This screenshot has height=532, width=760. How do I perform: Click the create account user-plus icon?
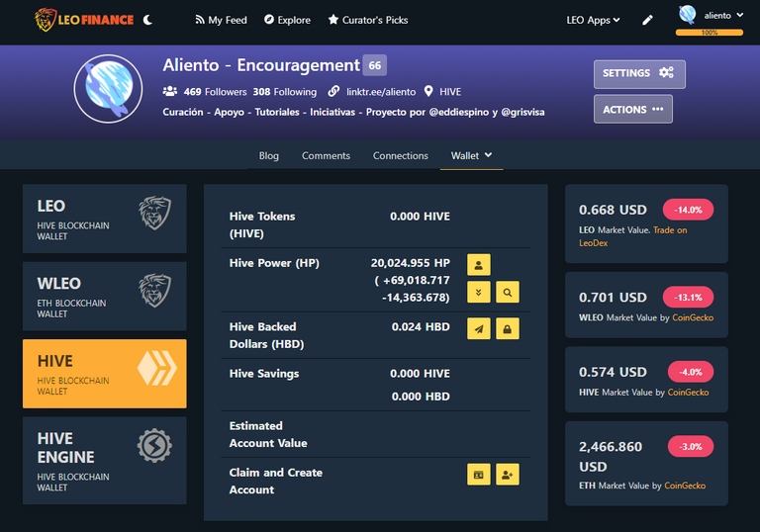click(508, 475)
